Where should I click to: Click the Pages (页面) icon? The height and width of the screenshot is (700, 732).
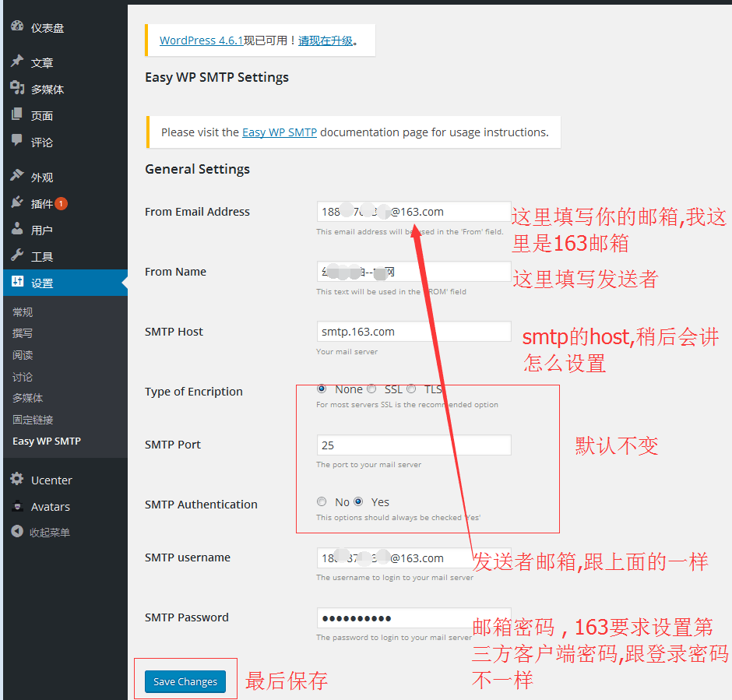pyautogui.click(x=17, y=114)
